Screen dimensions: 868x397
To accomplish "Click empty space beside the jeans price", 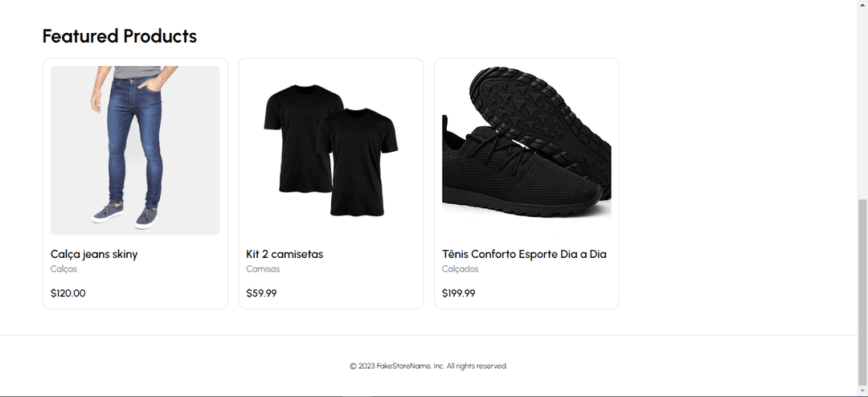I will (155, 293).
